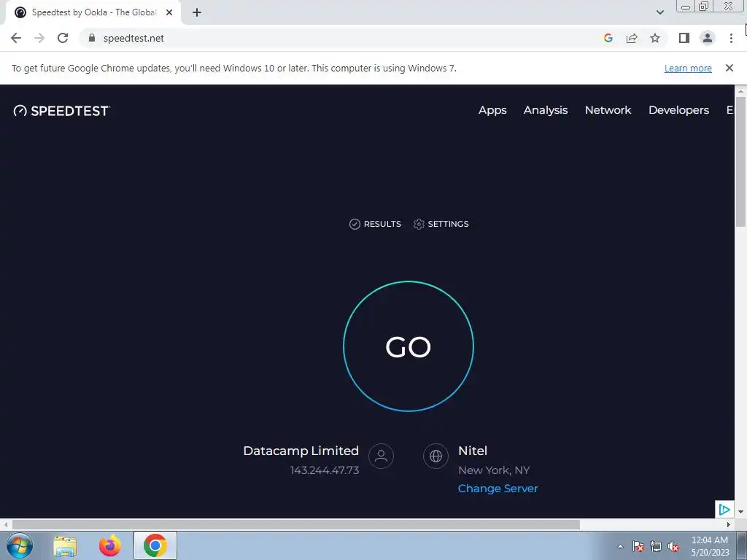Click the vertical scrollbar thumb
Image resolution: width=747 pixels, height=560 pixels.
pyautogui.click(x=740, y=161)
